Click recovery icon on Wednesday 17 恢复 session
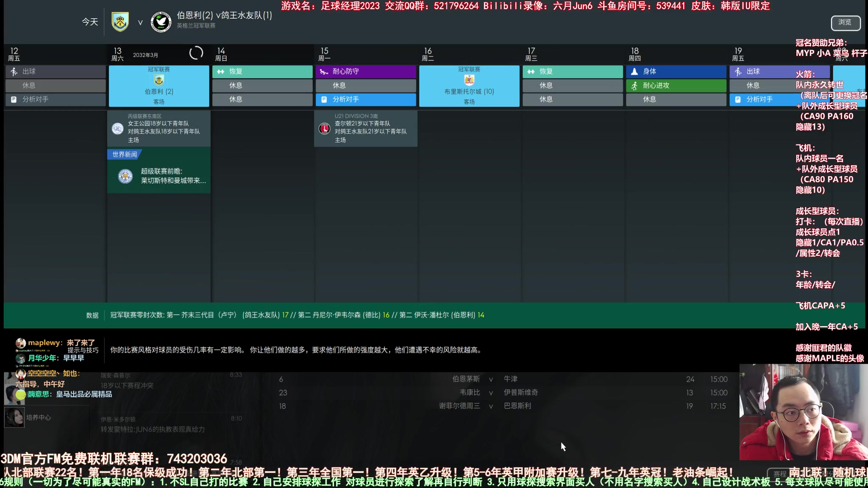 (531, 72)
